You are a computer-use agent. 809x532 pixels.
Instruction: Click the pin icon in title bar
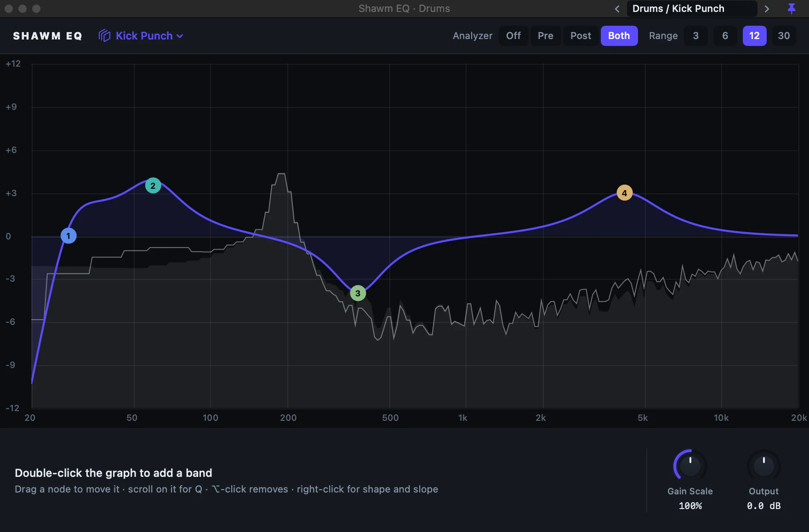tap(792, 9)
